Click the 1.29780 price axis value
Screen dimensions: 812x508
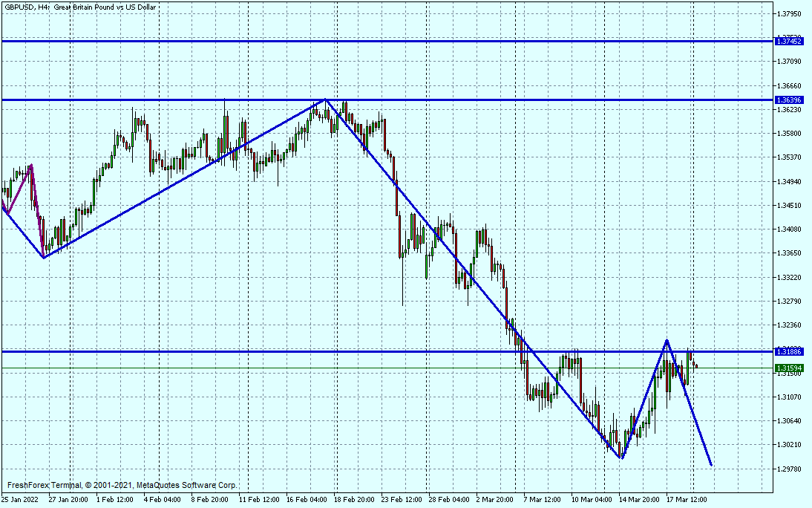789,469
